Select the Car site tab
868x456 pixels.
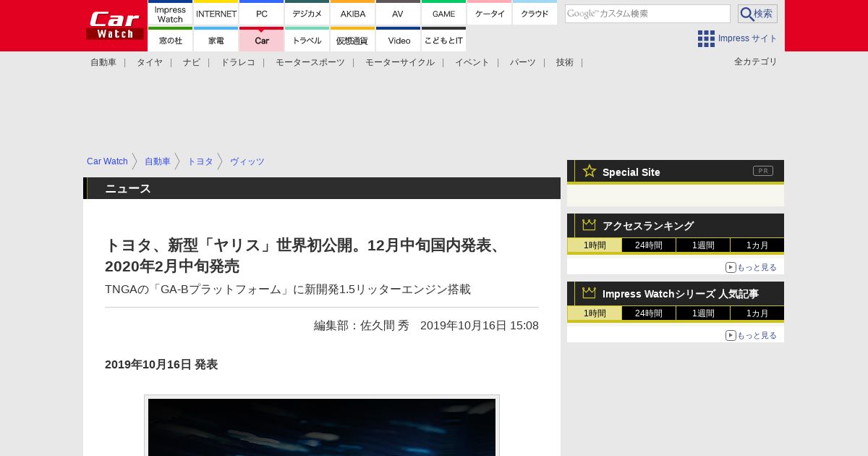[261, 40]
